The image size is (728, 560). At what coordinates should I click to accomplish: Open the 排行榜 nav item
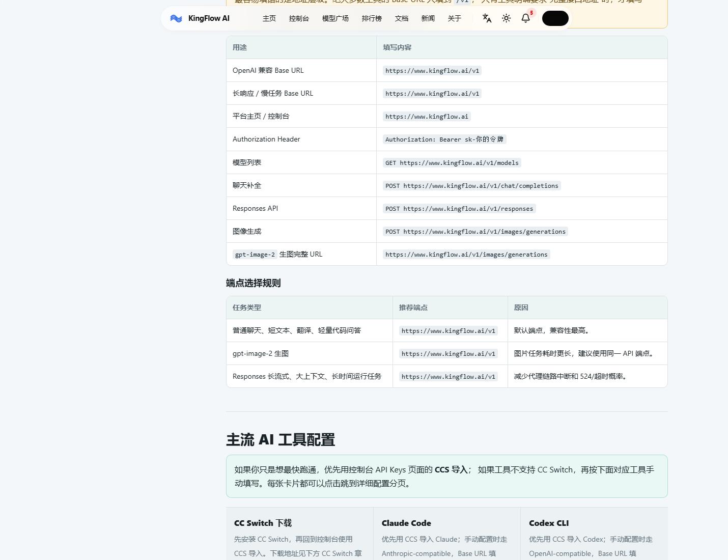coord(372,18)
